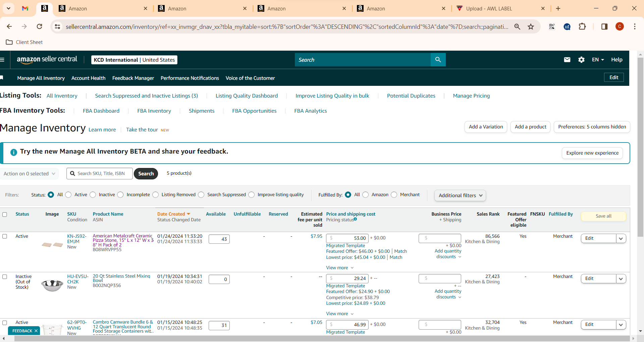Open Performance Notifications menu item
The image size is (644, 342).
pyautogui.click(x=190, y=78)
